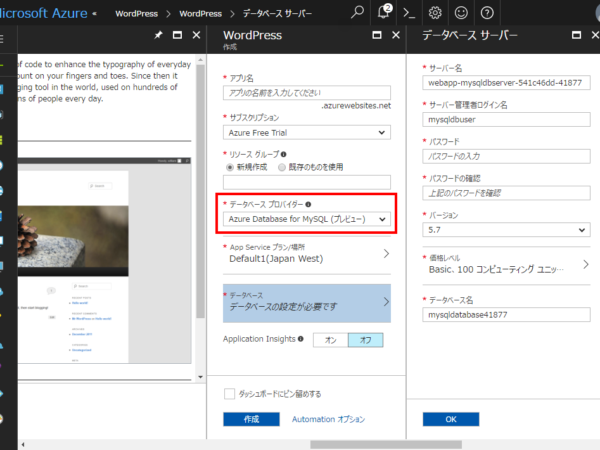Turn Application Insights on

tap(331, 340)
